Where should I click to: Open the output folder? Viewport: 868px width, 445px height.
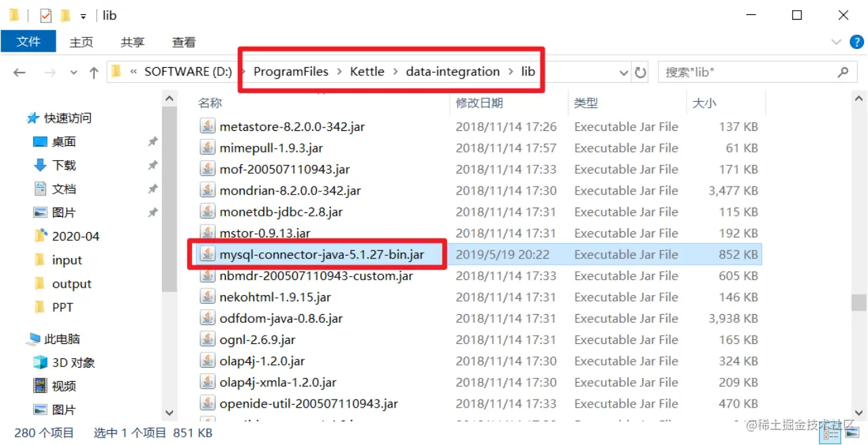(71, 284)
